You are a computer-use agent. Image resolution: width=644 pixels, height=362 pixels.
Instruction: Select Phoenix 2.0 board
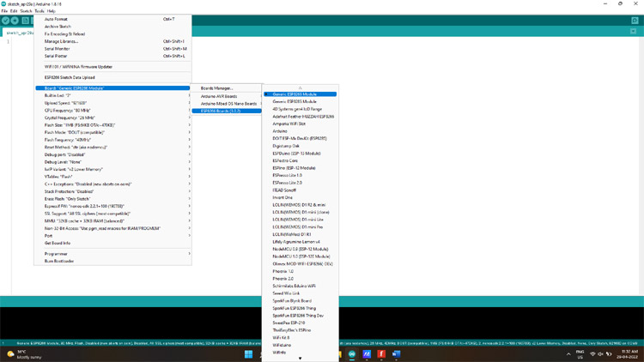click(300, 279)
